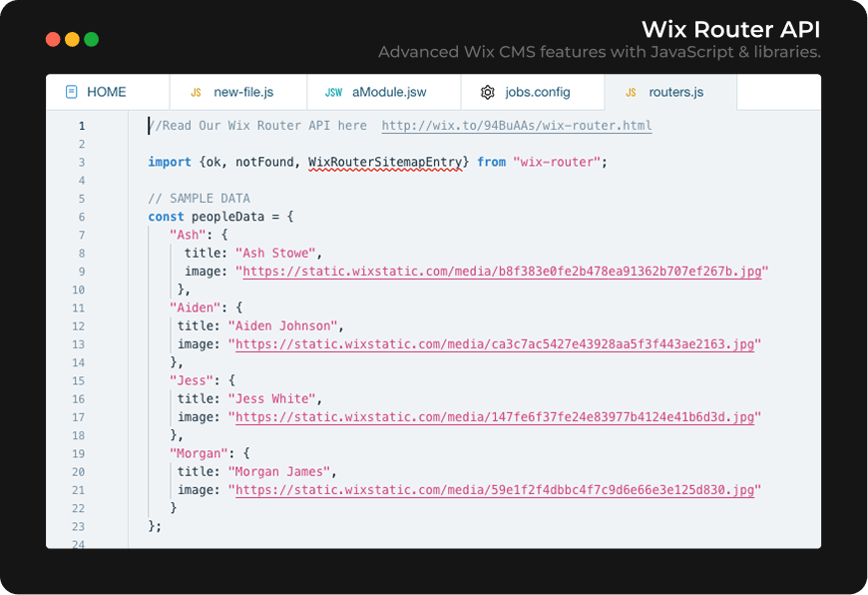Open Aiden Johnson's wixstatic image URL
This screenshot has height=595, width=868.
pos(495,344)
